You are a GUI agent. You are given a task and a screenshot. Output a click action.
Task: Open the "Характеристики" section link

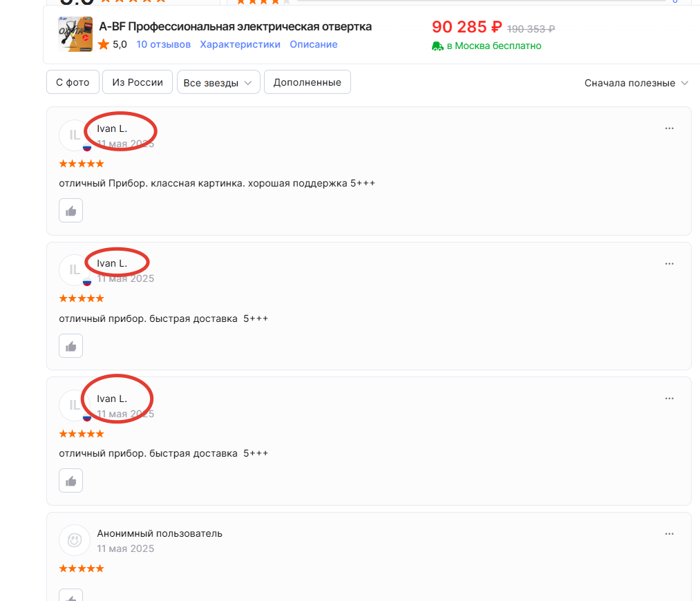pos(240,45)
